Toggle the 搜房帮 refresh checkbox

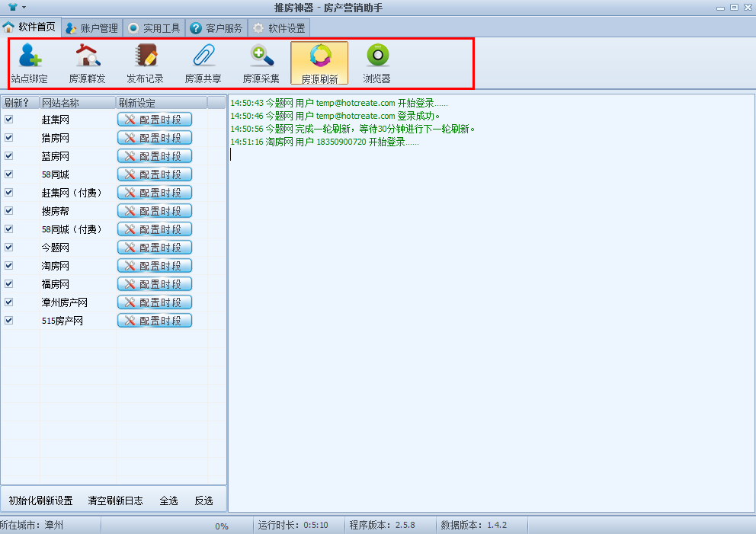(8, 210)
